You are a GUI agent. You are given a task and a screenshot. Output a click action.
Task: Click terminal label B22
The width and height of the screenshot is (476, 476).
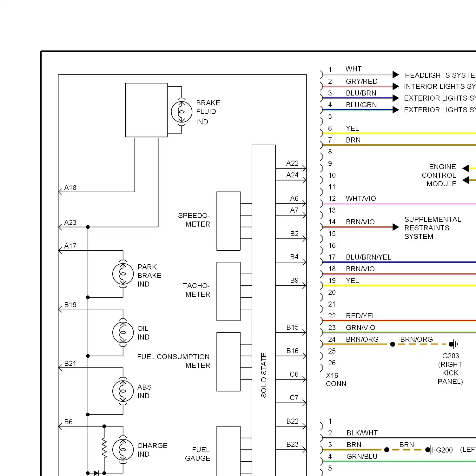pos(292,421)
